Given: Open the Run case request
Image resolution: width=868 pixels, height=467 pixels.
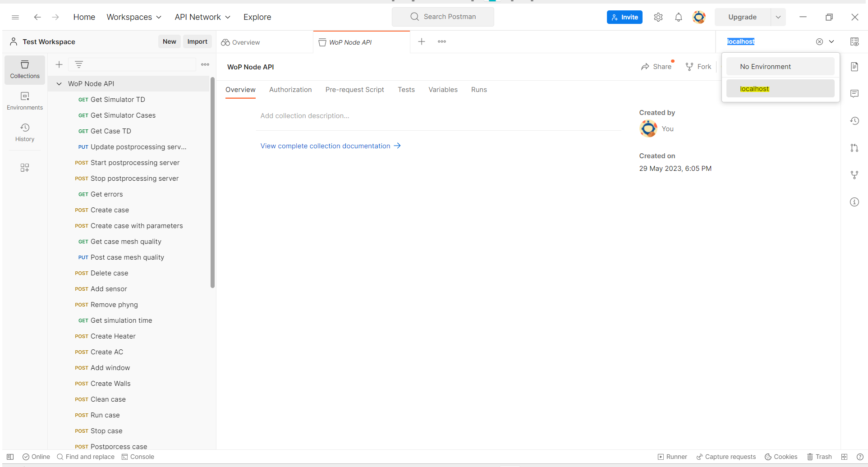Looking at the screenshot, I should tap(129, 415).
